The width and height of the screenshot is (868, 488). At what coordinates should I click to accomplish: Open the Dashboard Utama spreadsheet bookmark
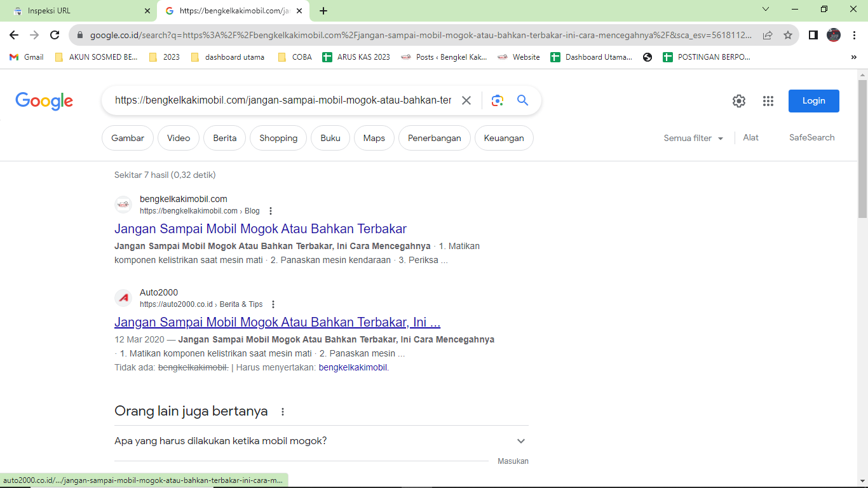pos(592,57)
